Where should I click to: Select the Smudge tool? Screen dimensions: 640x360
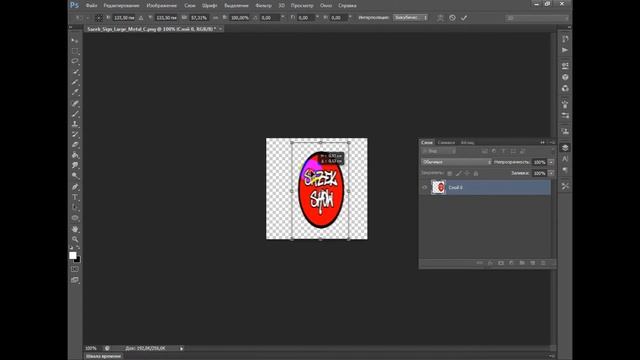coord(75,165)
